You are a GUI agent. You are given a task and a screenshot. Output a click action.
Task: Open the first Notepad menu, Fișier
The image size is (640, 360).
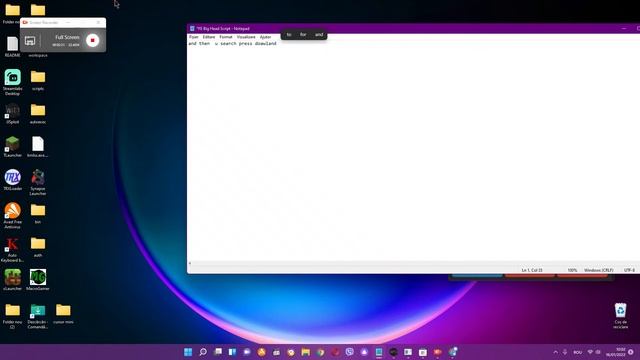pos(194,37)
